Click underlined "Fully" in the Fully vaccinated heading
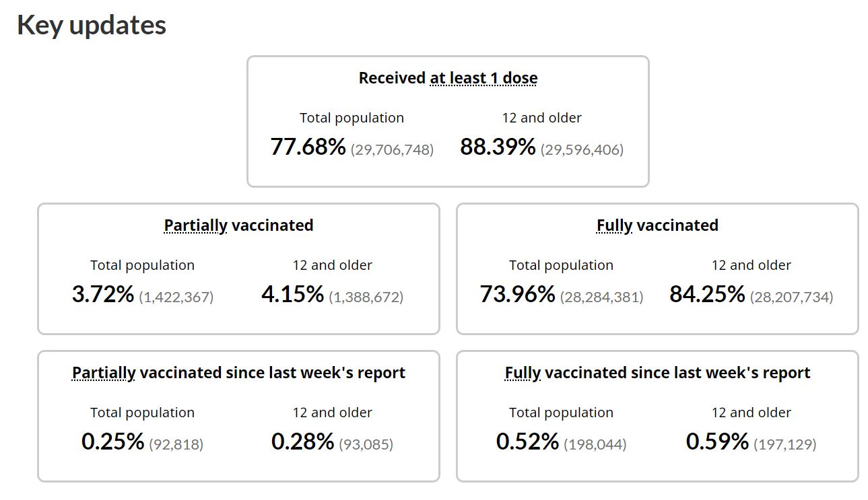This screenshot has height=500, width=868. (x=614, y=225)
